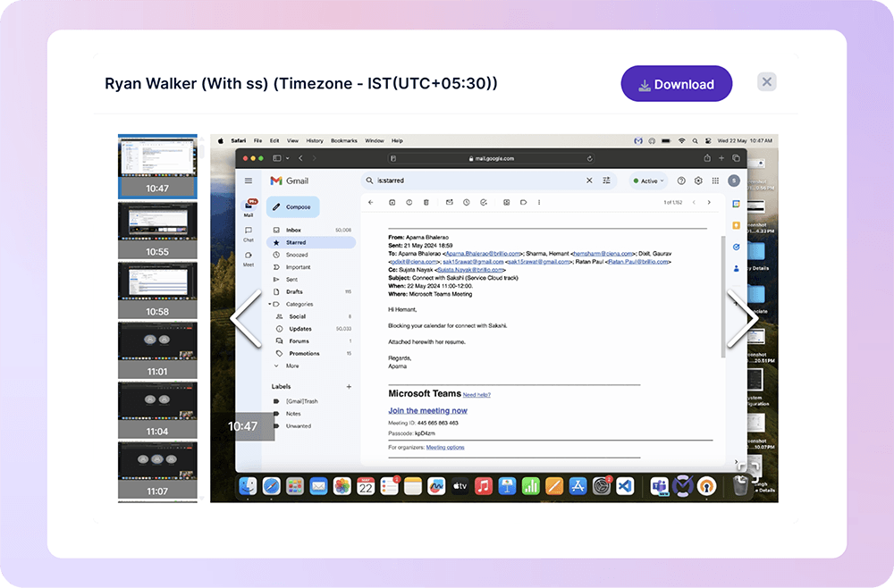
Task: Select the 10:47 screenshot thumbnail
Action: 157,166
